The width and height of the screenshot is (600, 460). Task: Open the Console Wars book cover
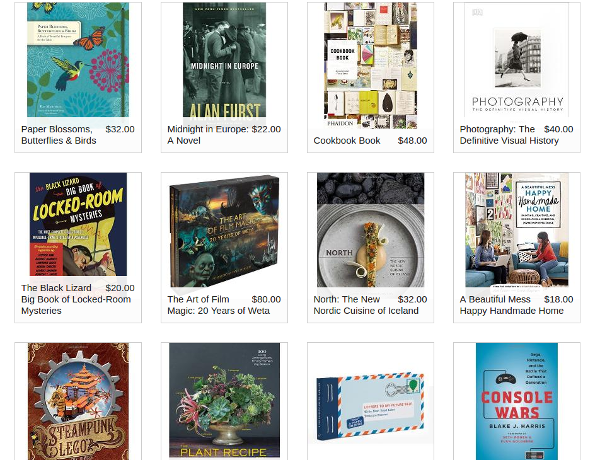[517, 401]
